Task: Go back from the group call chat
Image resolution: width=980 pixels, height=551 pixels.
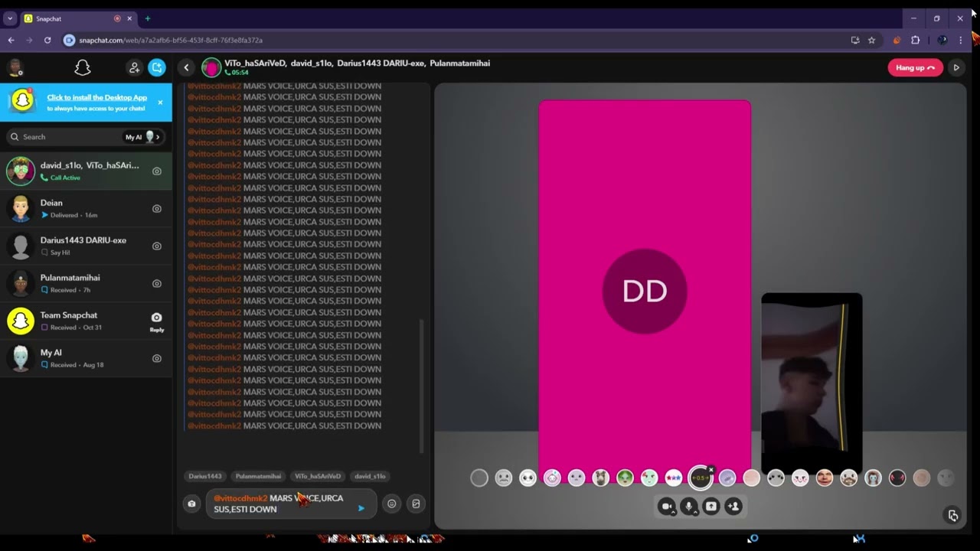Action: tap(186, 68)
